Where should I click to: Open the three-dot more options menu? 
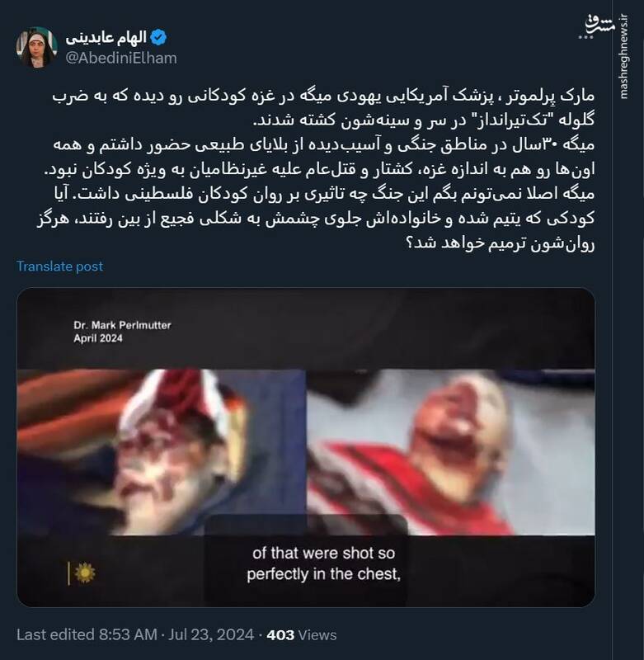(x=585, y=37)
